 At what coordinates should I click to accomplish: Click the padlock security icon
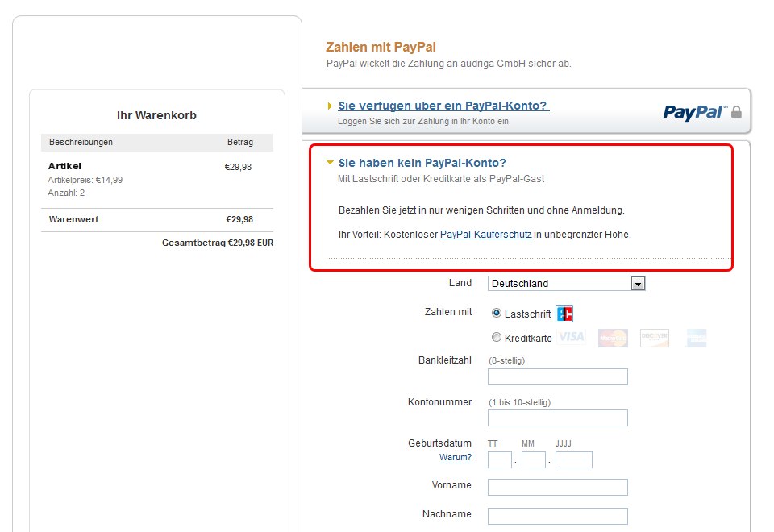(736, 112)
